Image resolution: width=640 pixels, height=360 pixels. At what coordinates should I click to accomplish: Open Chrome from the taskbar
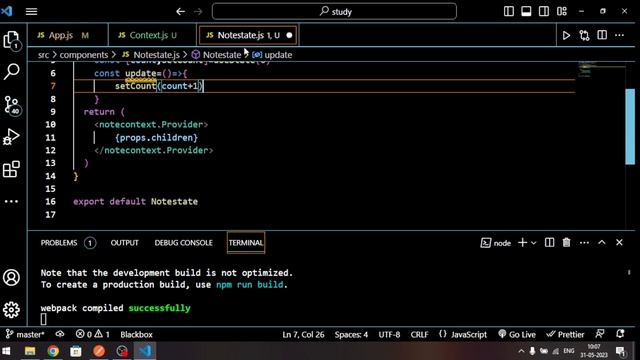[53, 351]
